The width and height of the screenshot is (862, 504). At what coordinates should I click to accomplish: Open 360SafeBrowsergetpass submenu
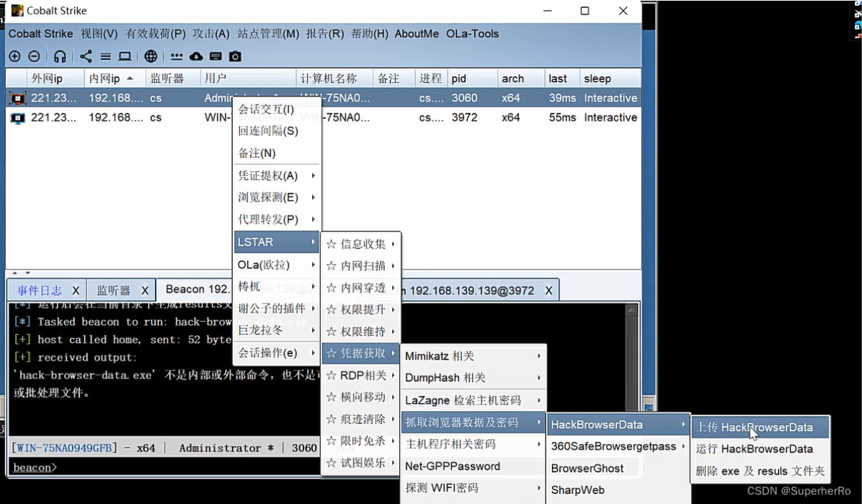[x=618, y=446]
